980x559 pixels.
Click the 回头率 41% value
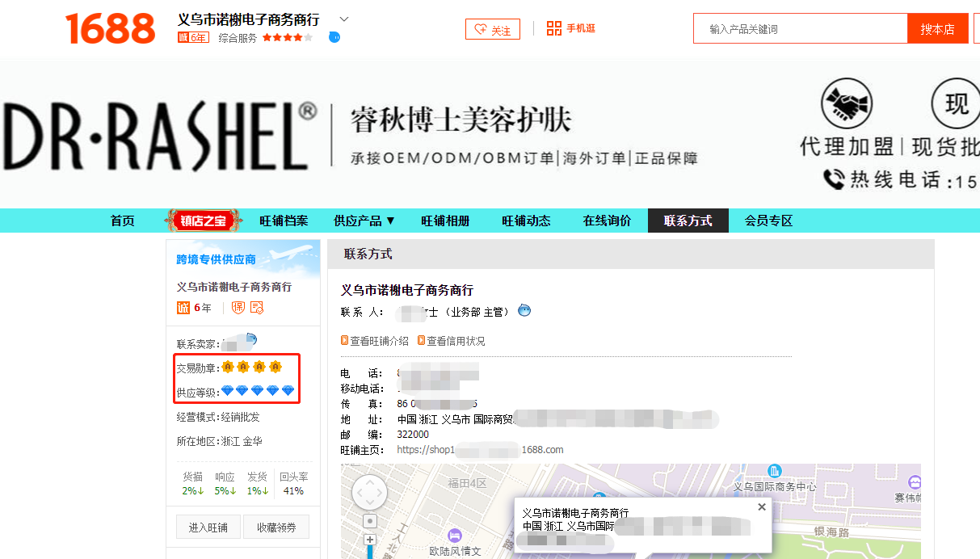(293, 490)
